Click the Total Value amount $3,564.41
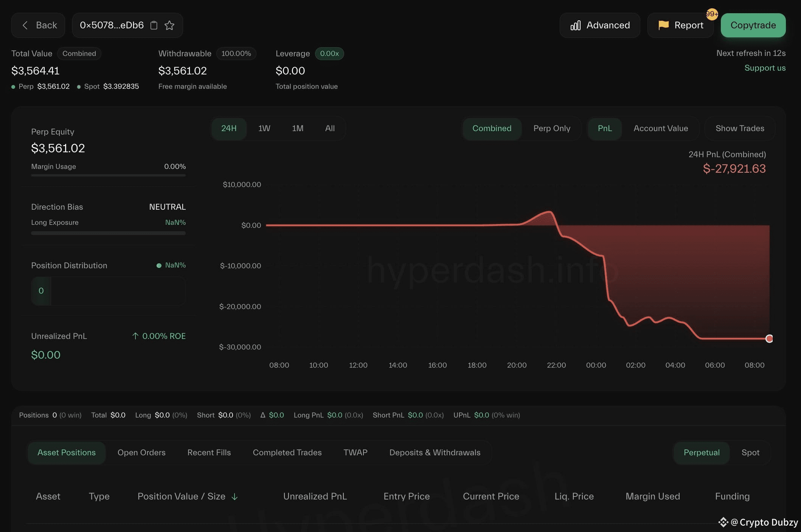This screenshot has width=801, height=532. point(35,71)
